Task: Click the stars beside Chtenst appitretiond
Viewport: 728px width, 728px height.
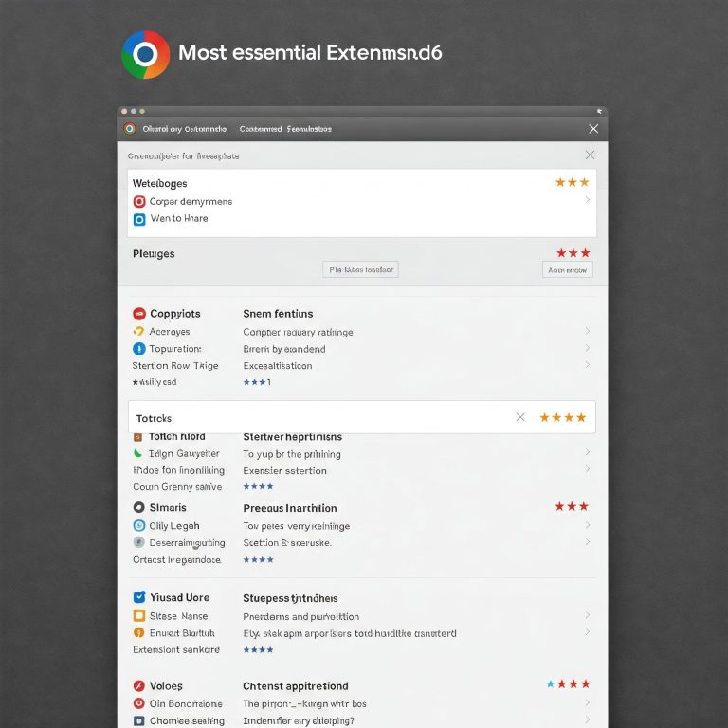Action: point(569,684)
